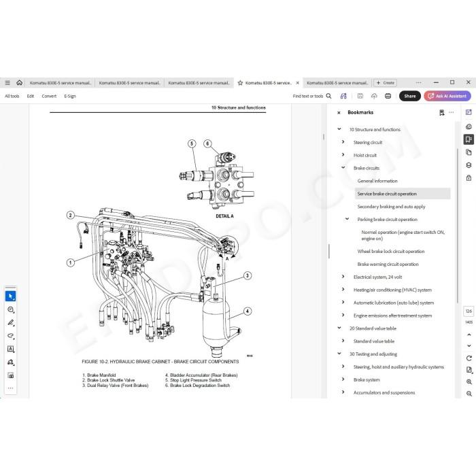Print the document using the printer icon
Screen dimensions: 476x476
[388, 96]
